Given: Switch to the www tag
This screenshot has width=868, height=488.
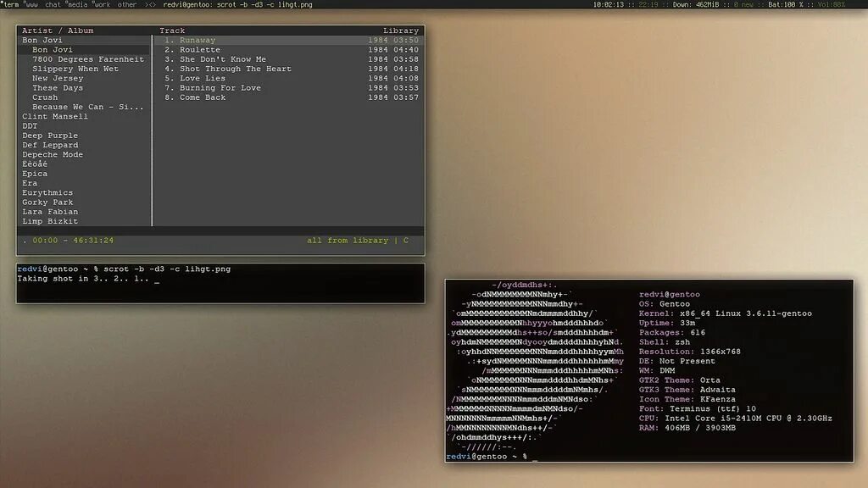Looking at the screenshot, I should (31, 4).
